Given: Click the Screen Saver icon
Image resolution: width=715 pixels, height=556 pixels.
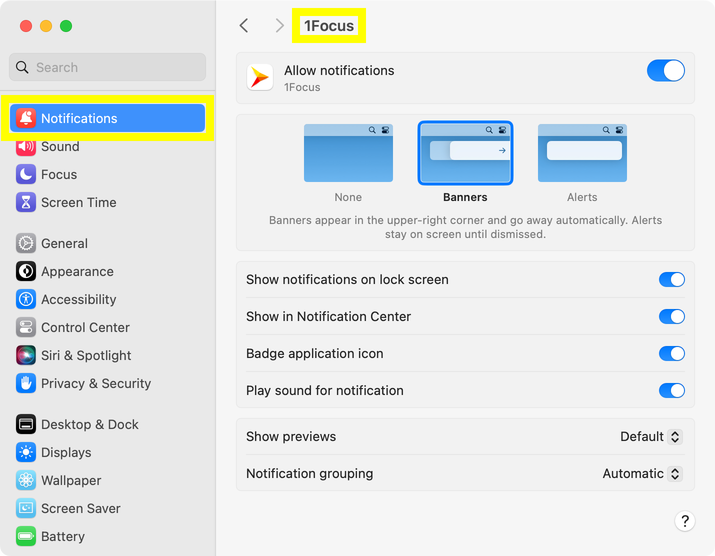Looking at the screenshot, I should pos(26,508).
